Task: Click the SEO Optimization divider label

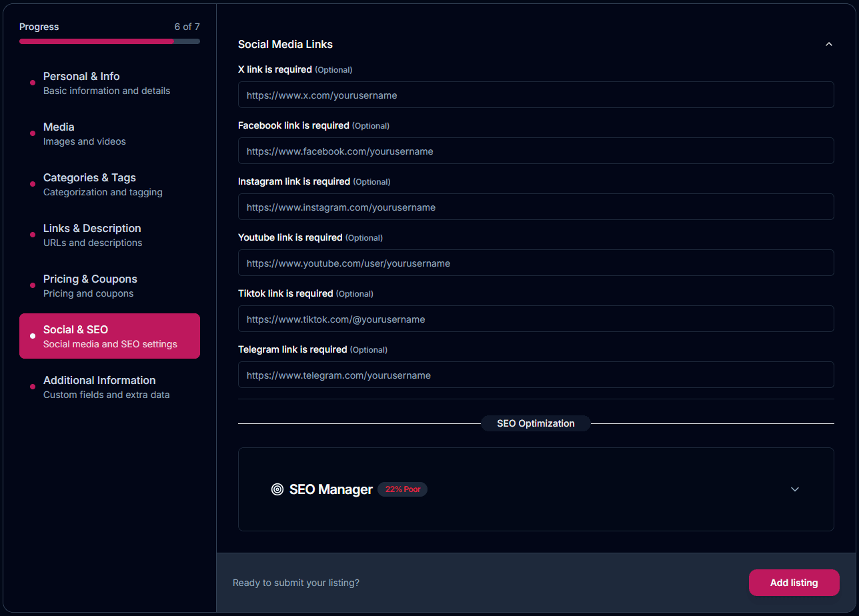Action: click(536, 423)
